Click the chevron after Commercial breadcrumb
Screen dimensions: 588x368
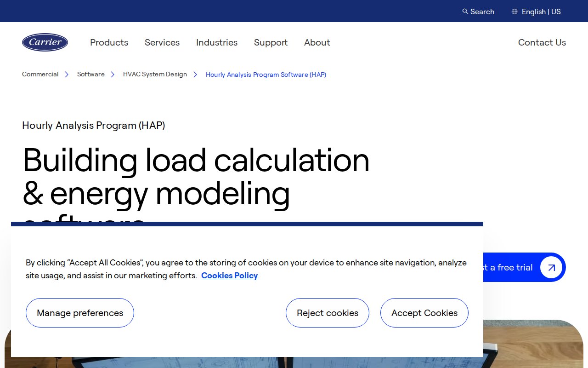tap(67, 75)
